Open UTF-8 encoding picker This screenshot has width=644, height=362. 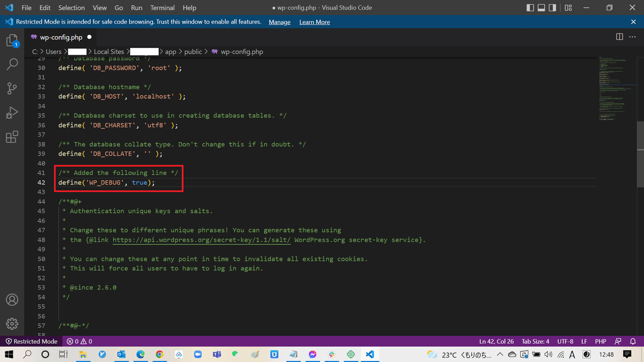point(565,341)
